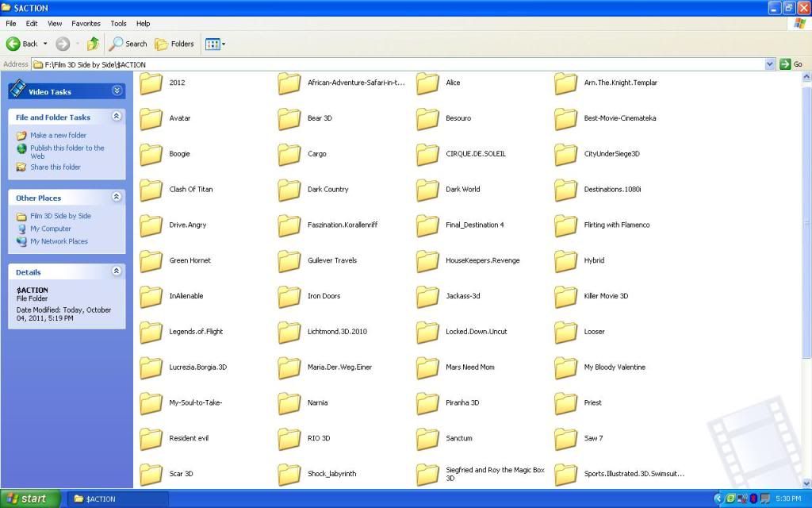Select the Final_Destination 4 folder icon

427,225
